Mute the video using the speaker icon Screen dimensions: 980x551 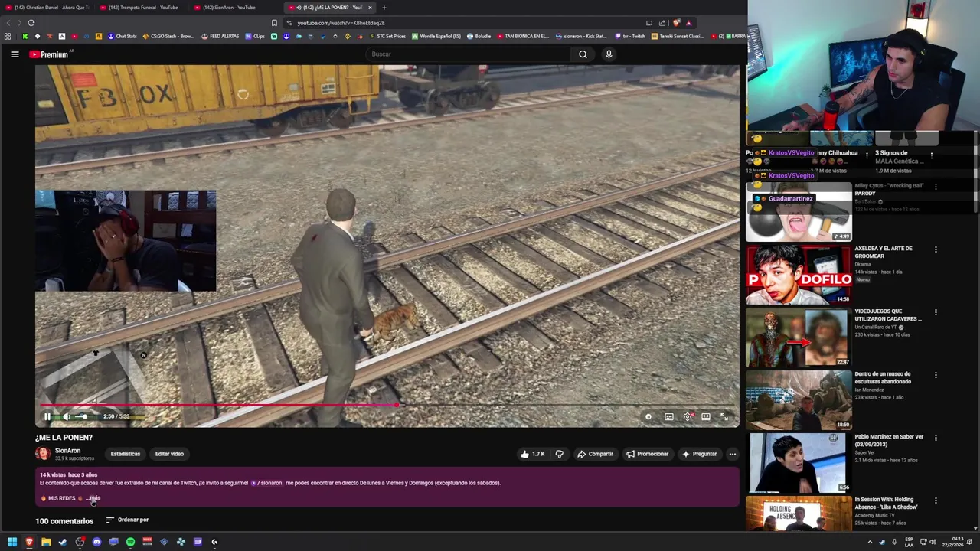(66, 416)
